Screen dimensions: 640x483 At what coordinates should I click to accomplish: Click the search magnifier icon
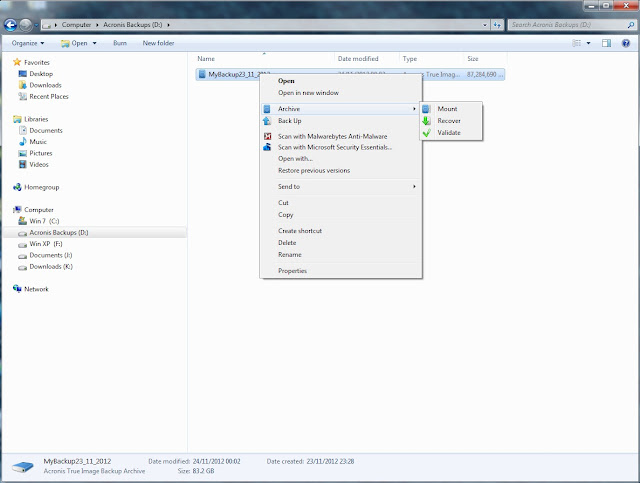[631, 25]
